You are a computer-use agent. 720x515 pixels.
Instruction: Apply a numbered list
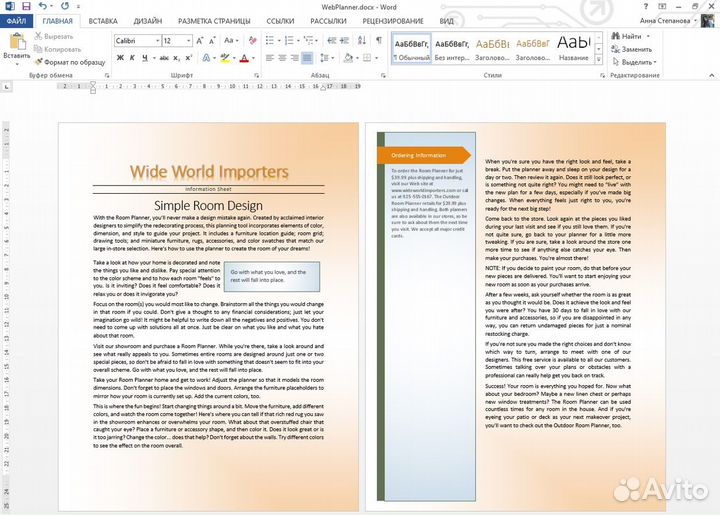coord(289,41)
